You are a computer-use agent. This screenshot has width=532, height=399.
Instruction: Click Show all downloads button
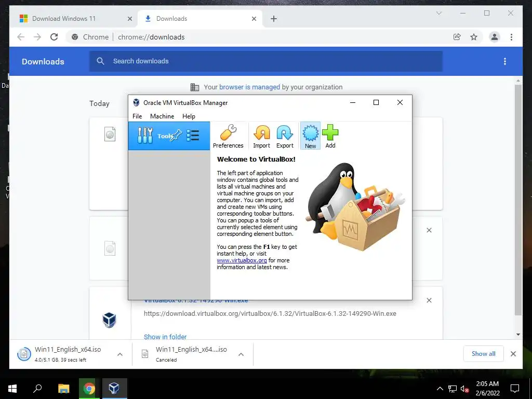tap(483, 354)
